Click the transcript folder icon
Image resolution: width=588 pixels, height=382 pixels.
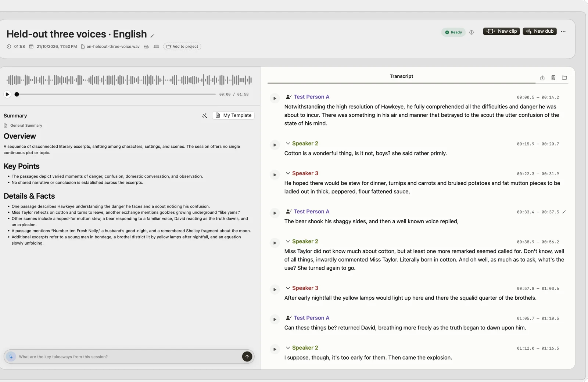[x=564, y=78]
